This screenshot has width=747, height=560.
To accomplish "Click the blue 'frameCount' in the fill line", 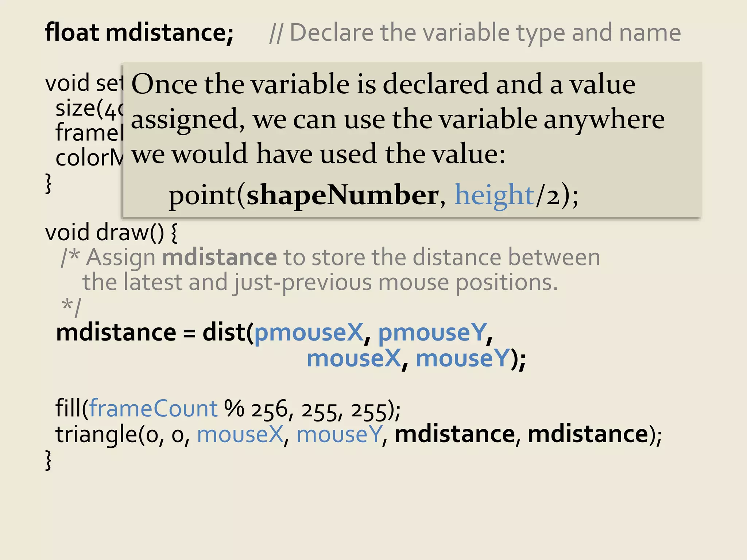I will 153,409.
